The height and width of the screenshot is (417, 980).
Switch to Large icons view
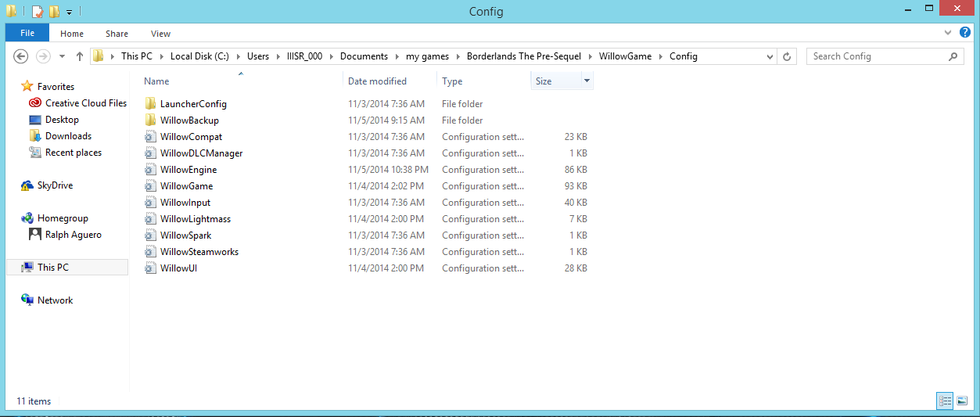click(962, 401)
